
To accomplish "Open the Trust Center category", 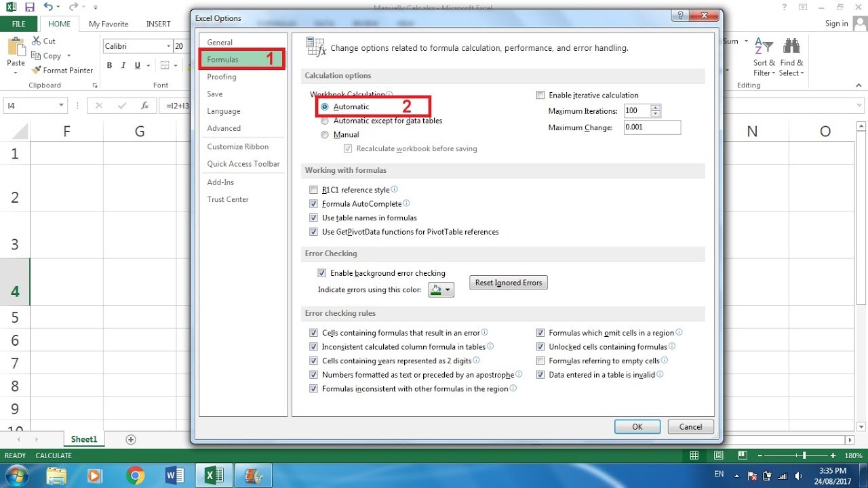I will click(228, 199).
